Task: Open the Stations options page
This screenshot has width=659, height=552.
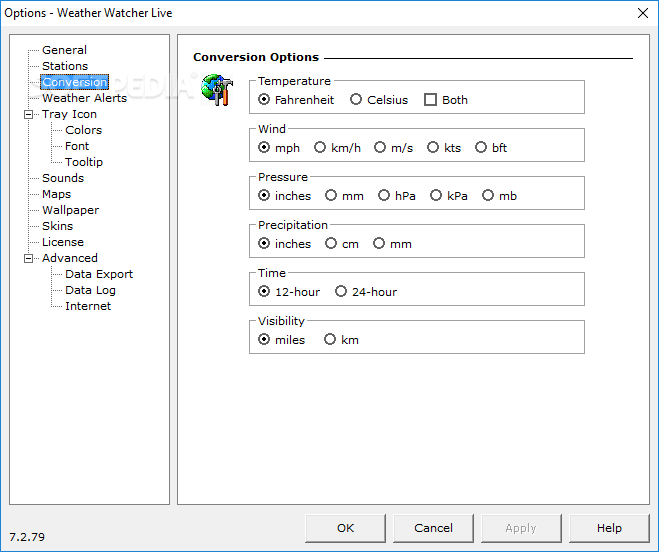Action: tap(65, 66)
